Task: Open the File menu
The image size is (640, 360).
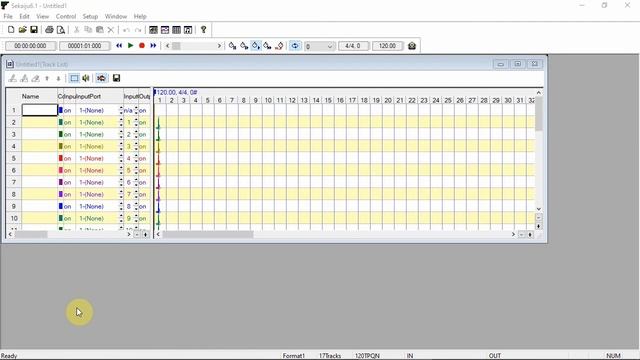Action: (8, 16)
